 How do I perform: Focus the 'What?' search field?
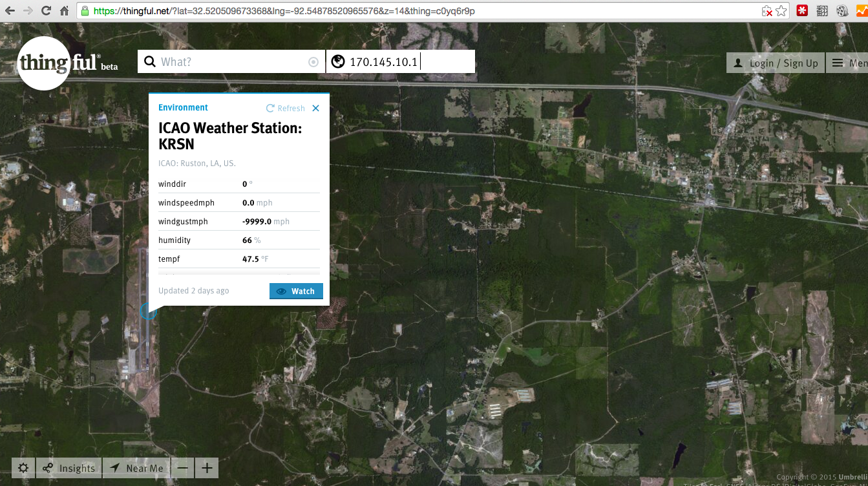click(x=233, y=62)
